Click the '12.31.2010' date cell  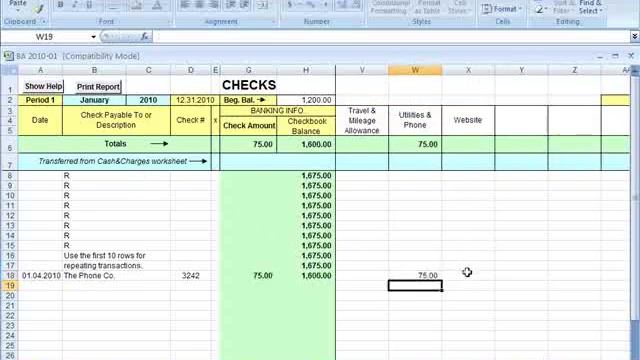pos(195,100)
